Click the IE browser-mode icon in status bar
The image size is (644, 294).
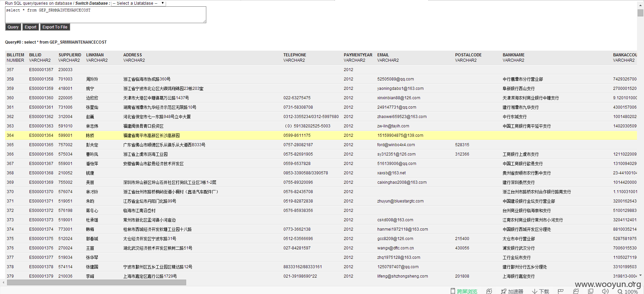[576, 291]
